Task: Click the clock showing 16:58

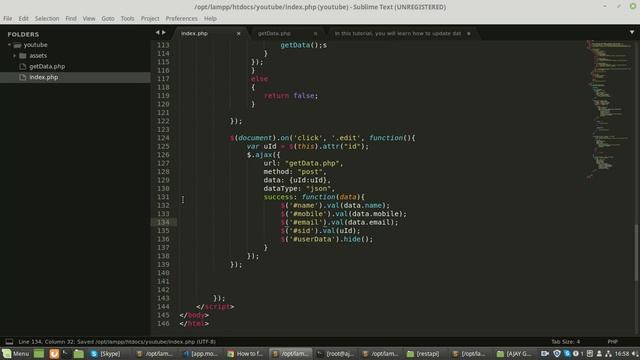Action: tap(622, 353)
